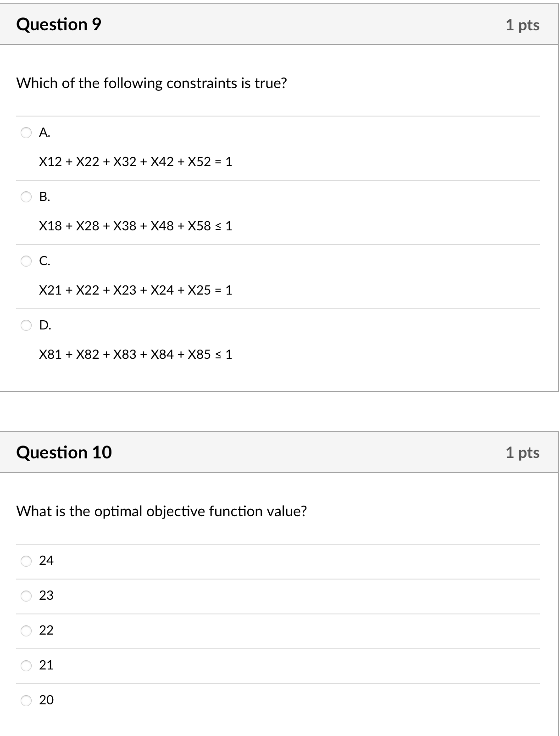Click the constraint text starting with X18
This screenshot has width=560, height=736.
pyautogui.click(x=135, y=226)
